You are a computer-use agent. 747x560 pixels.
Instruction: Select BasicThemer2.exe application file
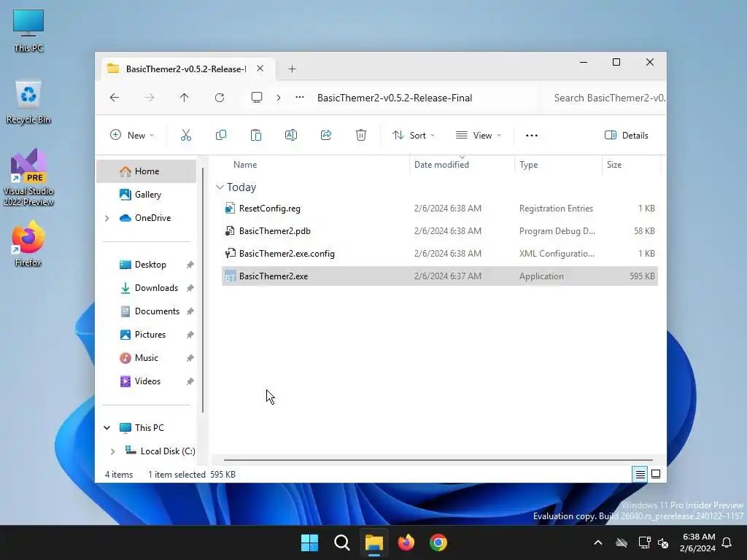click(x=440, y=276)
